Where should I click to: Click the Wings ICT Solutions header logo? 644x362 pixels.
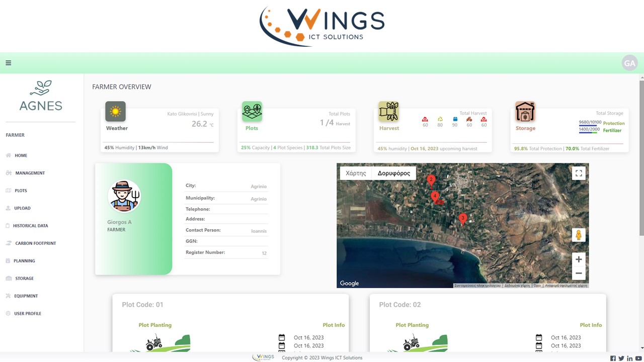click(322, 26)
